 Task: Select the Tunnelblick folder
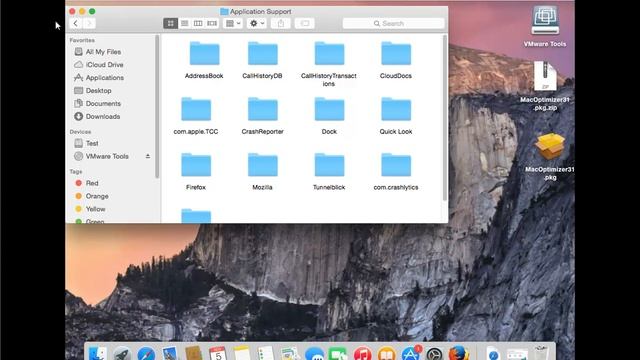(x=329, y=172)
